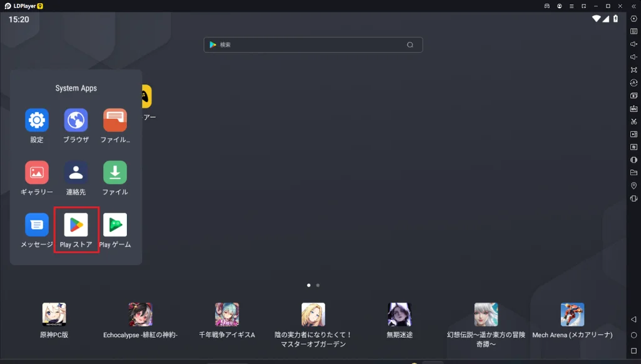Screen dimensions: 641x364
Task: Decrease volume with sidebar speaker minus
Action: click(x=633, y=57)
